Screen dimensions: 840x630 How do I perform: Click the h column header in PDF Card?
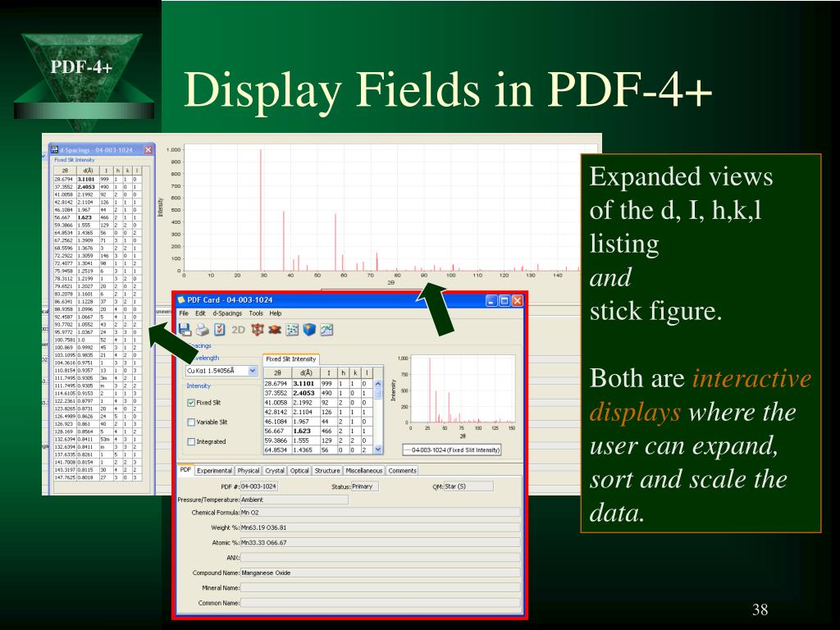click(x=343, y=373)
